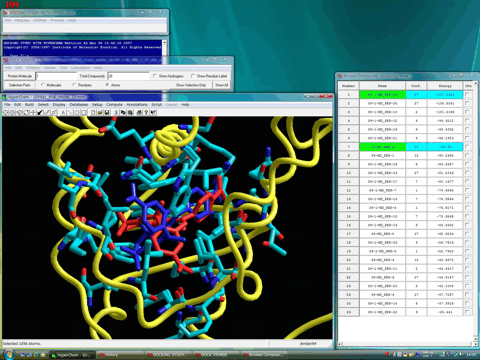Open HyperChem Compute menu
Viewport: 480px width, 360px height.
(x=114, y=105)
